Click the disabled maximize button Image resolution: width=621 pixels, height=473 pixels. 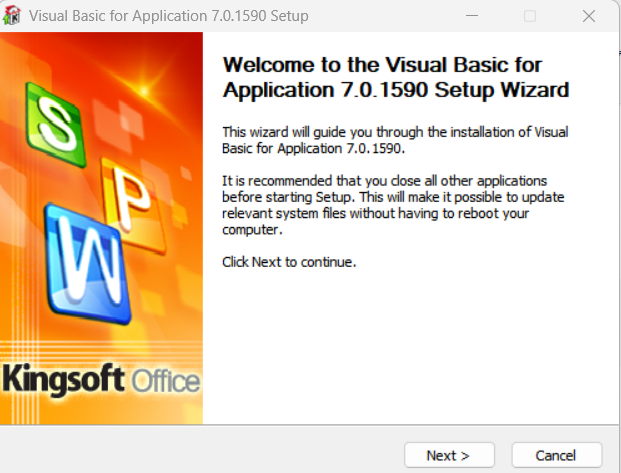point(530,16)
